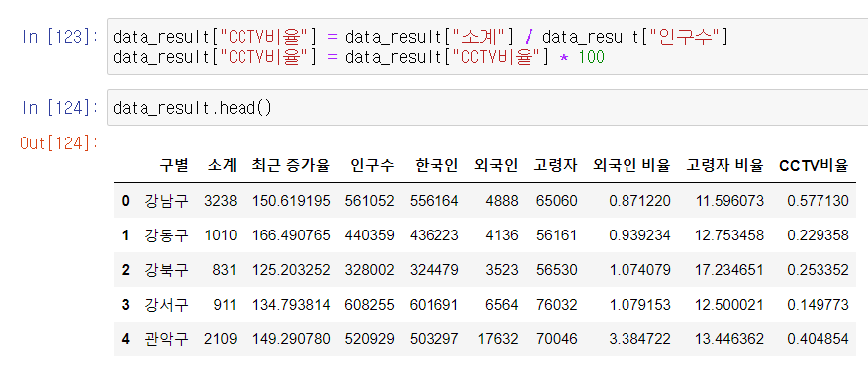868x369 pixels.
Task: Click the 외국인 column header
Action: (x=497, y=165)
